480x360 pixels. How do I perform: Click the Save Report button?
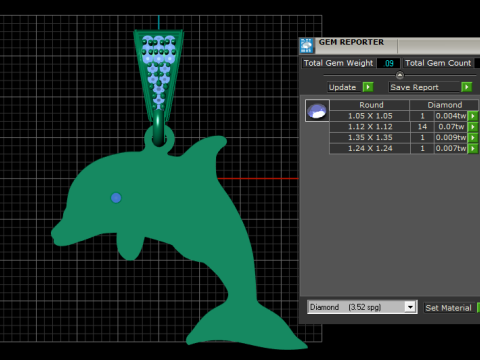click(424, 87)
